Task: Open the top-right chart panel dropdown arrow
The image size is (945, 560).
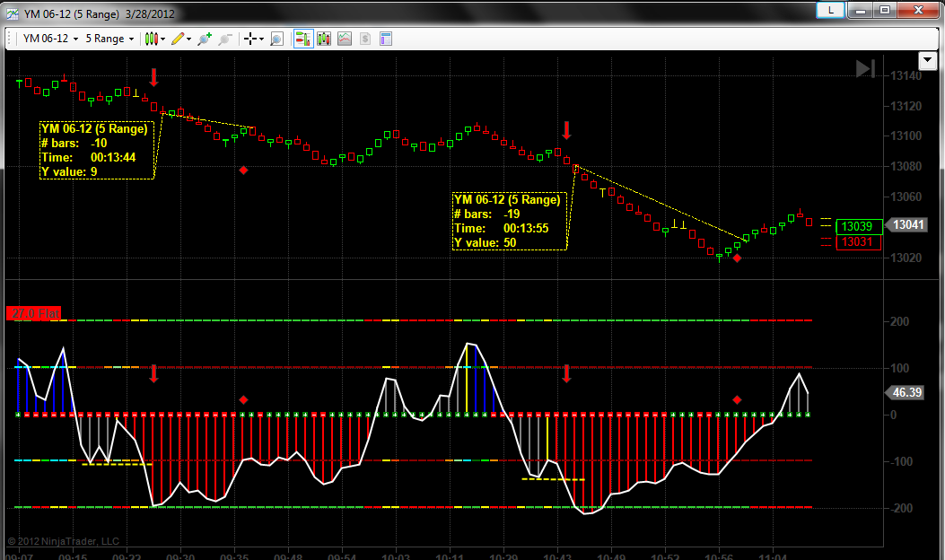Action: [927, 60]
